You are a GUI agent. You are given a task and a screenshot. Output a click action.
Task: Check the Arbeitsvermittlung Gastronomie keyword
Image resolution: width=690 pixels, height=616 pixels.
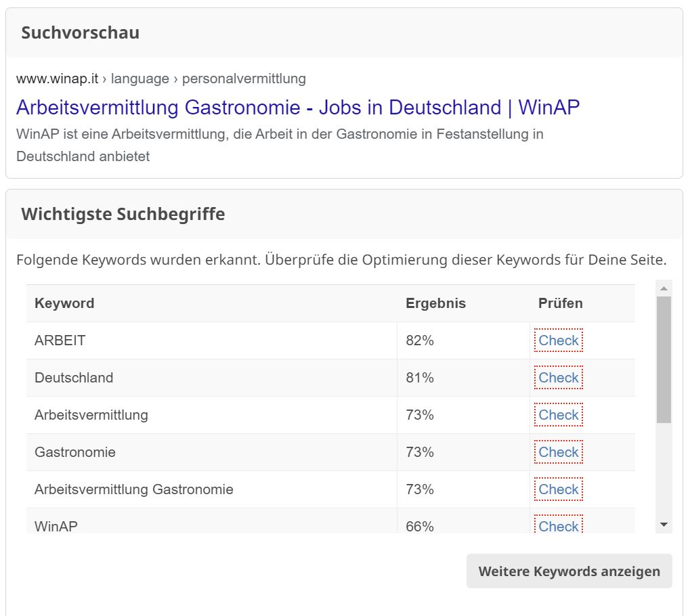coord(559,489)
